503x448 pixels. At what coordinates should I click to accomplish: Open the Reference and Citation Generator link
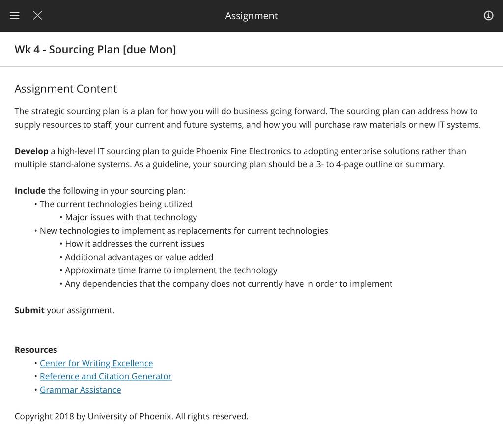pyautogui.click(x=106, y=376)
